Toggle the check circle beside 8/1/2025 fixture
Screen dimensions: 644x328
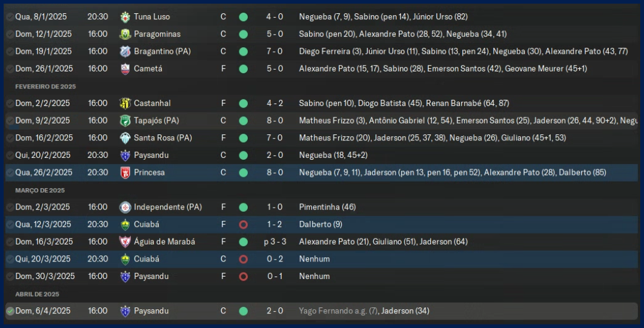pos(10,17)
